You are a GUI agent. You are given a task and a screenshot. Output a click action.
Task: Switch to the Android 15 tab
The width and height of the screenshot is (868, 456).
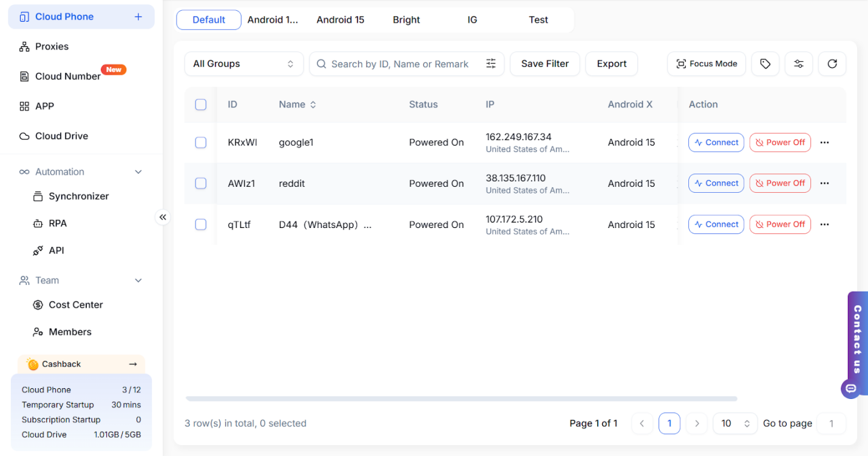click(x=340, y=20)
